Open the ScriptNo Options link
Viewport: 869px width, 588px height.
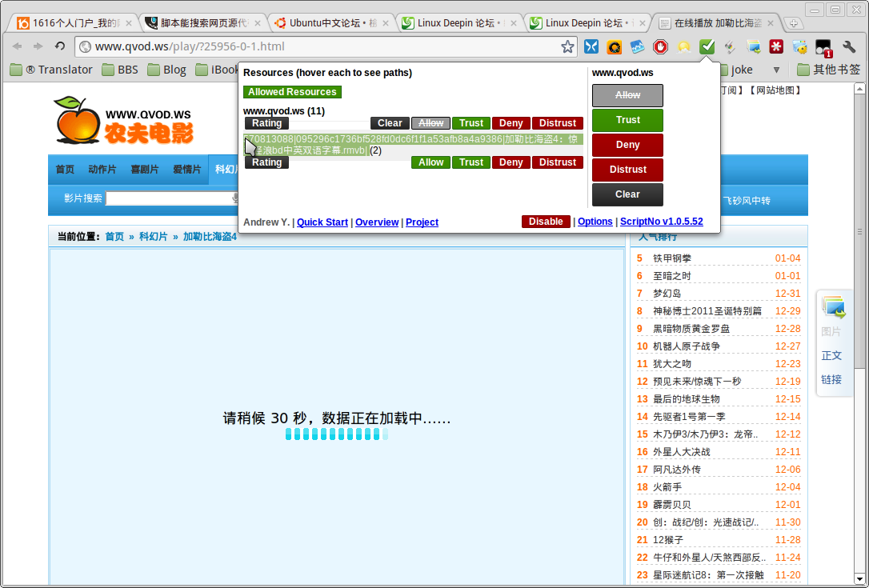[x=595, y=222]
